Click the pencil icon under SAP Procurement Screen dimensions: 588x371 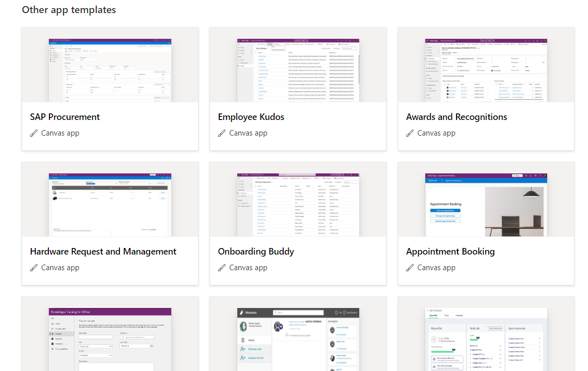(34, 133)
